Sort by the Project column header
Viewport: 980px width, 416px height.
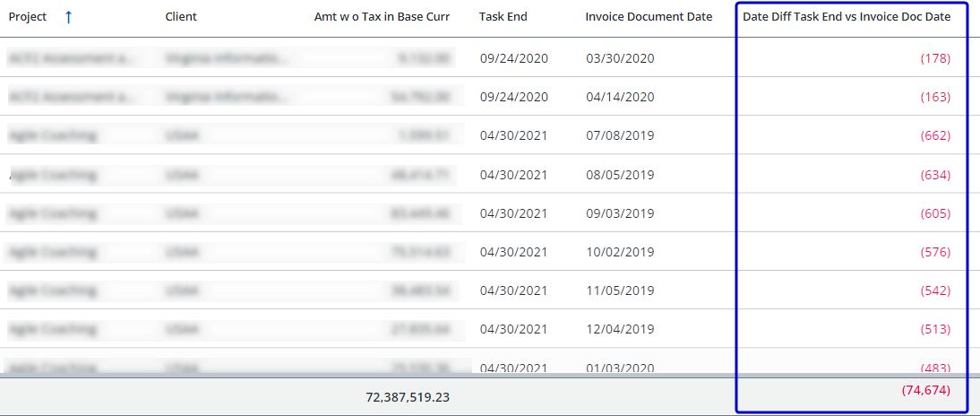28,17
